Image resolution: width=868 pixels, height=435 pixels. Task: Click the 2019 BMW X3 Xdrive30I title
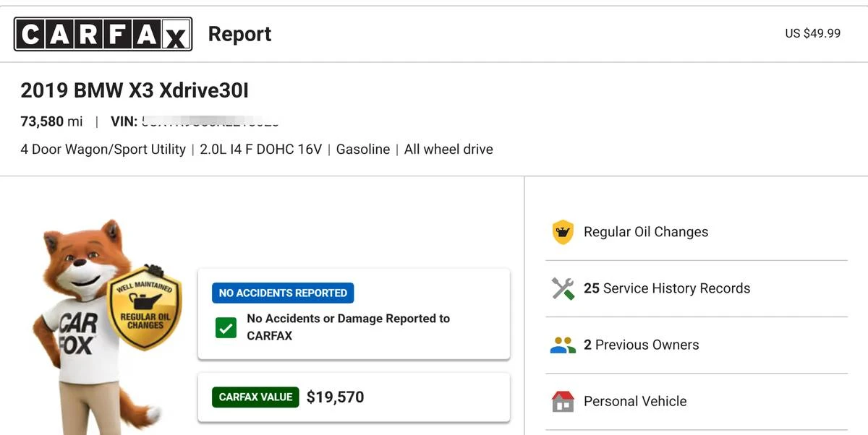click(x=135, y=90)
